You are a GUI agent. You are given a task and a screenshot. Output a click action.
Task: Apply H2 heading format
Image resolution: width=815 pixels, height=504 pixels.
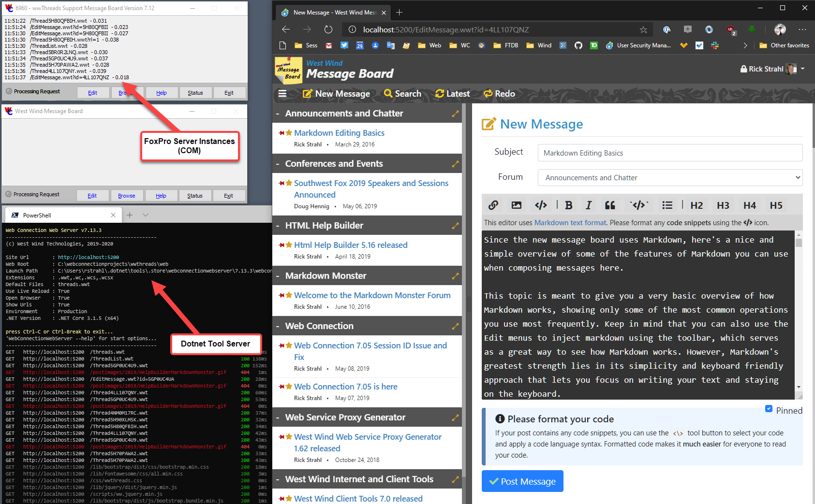(696, 205)
